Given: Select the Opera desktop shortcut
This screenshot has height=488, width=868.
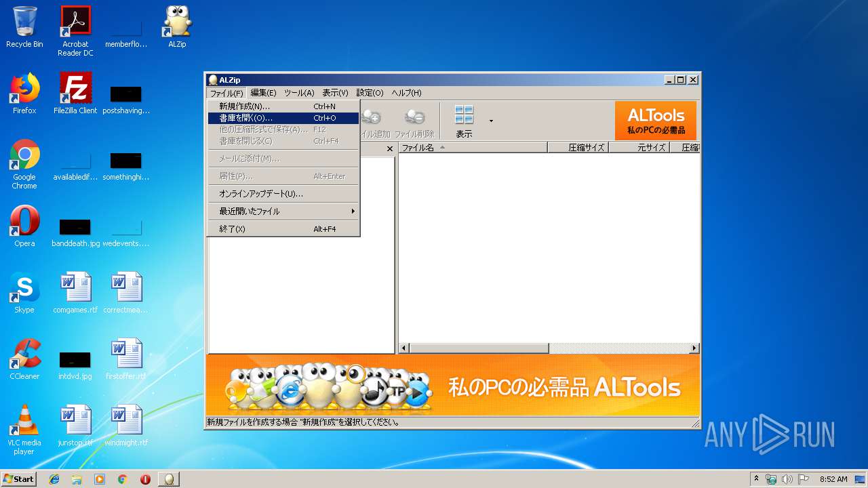Looking at the screenshot, I should coord(24,226).
